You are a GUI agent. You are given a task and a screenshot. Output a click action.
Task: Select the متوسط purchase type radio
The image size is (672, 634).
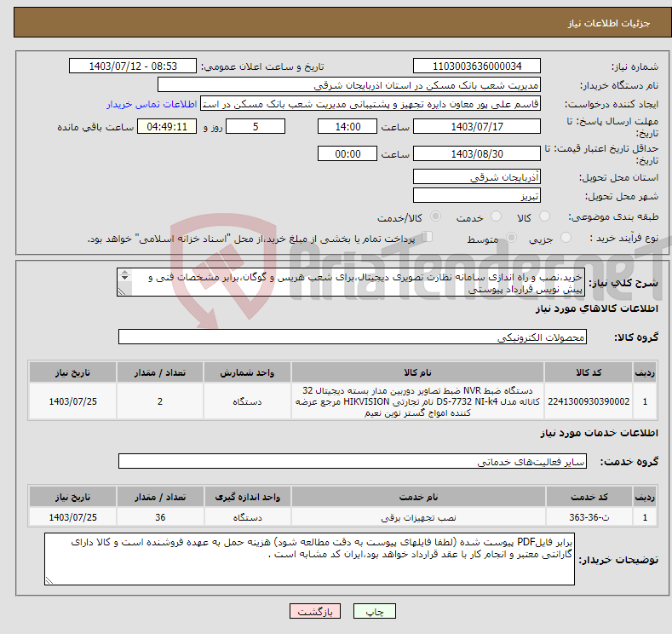tap(511, 238)
